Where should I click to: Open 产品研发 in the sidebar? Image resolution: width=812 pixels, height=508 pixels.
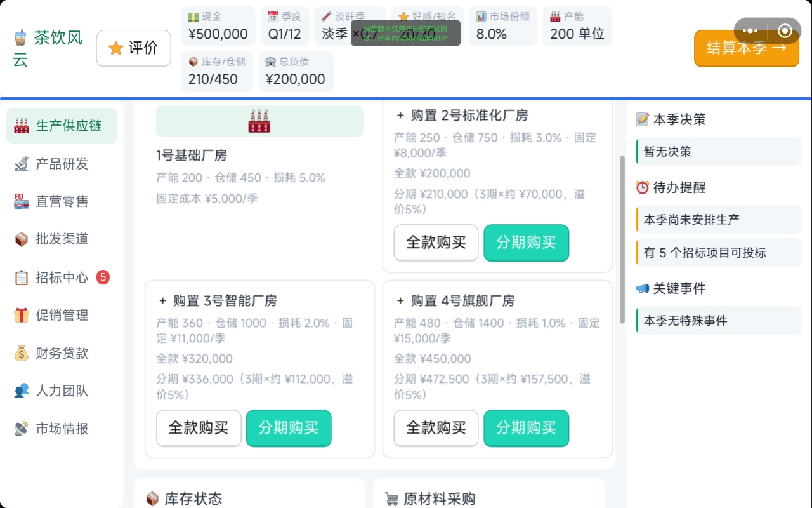tap(62, 164)
